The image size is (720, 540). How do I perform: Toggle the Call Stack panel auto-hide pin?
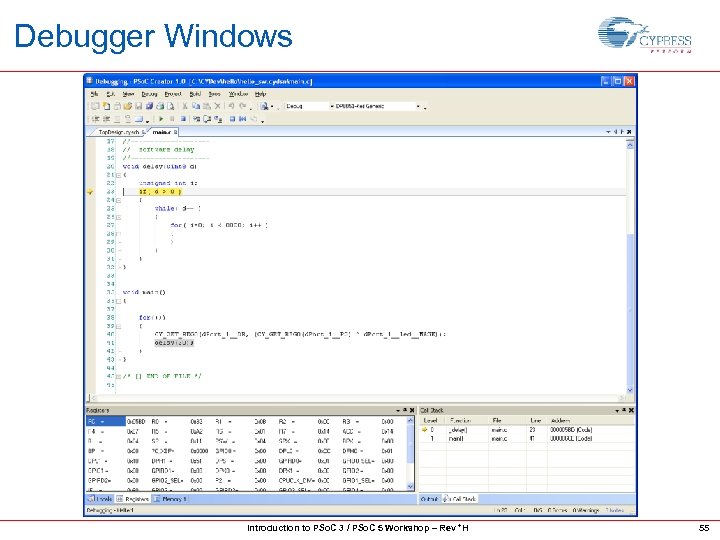tap(624, 410)
